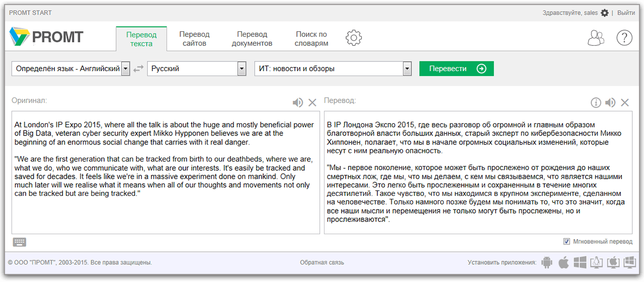The height and width of the screenshot is (282, 644).
Task: Click inside the original text field
Action: click(166, 173)
